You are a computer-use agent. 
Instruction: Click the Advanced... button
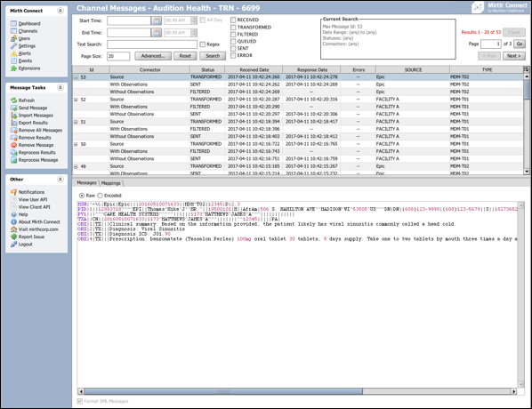click(153, 56)
